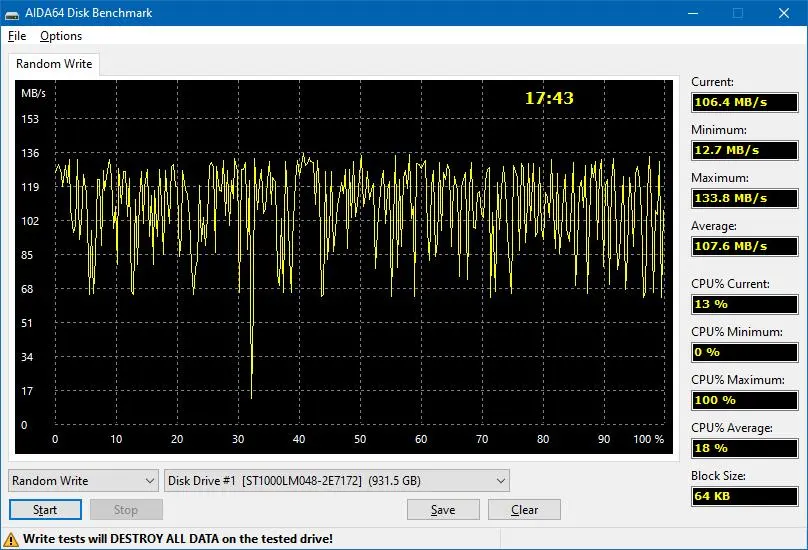The image size is (808, 550).
Task: Click the 68 y-axis label on graph
Action: (x=27, y=289)
